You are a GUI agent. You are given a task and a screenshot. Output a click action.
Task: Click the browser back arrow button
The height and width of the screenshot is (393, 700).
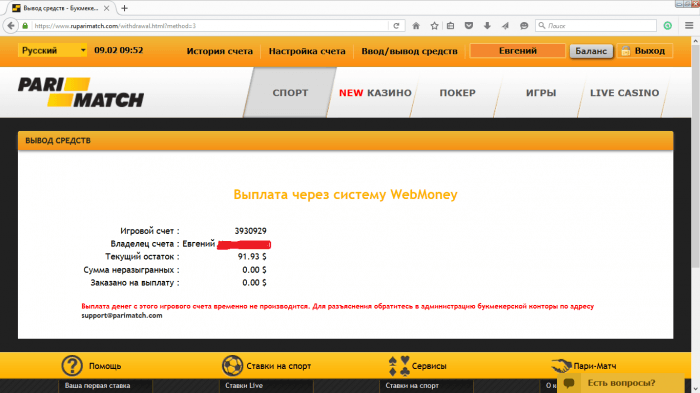pos(11,26)
